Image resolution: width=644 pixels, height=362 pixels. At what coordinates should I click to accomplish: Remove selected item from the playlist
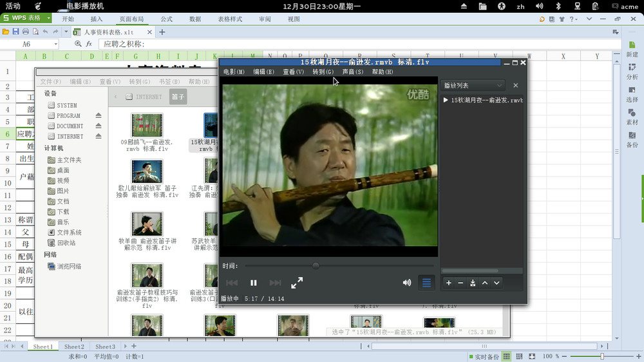click(460, 283)
